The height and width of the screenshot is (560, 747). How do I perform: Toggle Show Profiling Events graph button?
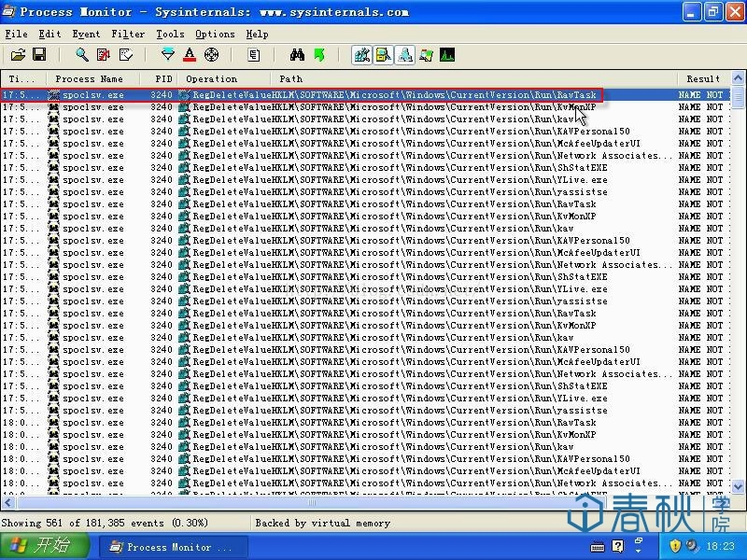(x=447, y=55)
